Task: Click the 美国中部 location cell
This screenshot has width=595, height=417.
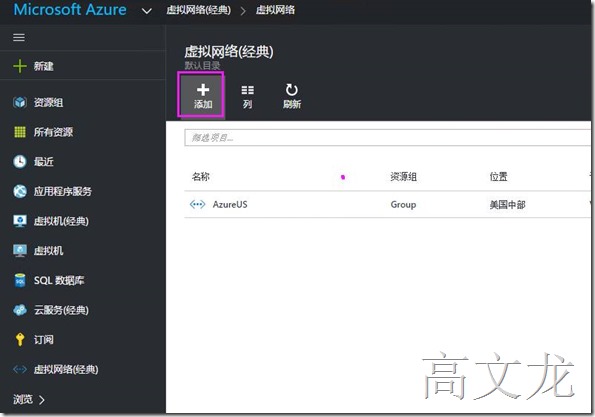Action: pyautogui.click(x=507, y=205)
